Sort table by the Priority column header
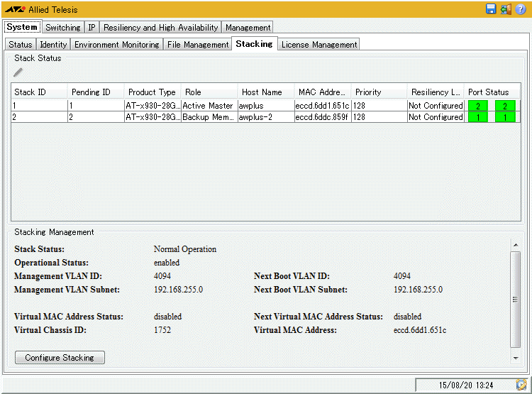Image resolution: width=532 pixels, height=394 pixels. pyautogui.click(x=379, y=92)
